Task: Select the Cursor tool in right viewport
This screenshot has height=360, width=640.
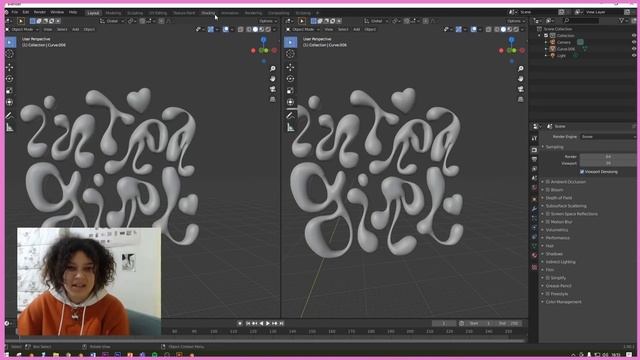Action: 291,54
